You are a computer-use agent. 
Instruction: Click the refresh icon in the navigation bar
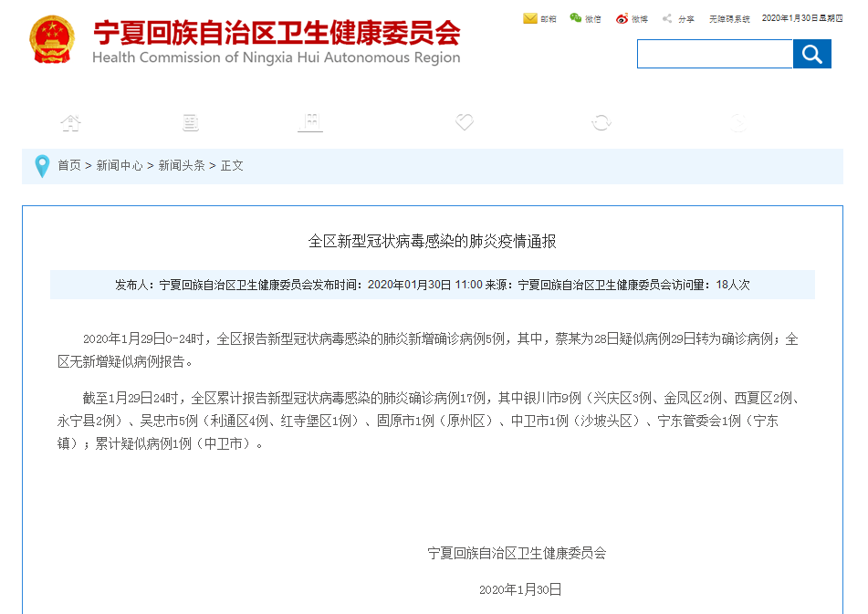601,121
